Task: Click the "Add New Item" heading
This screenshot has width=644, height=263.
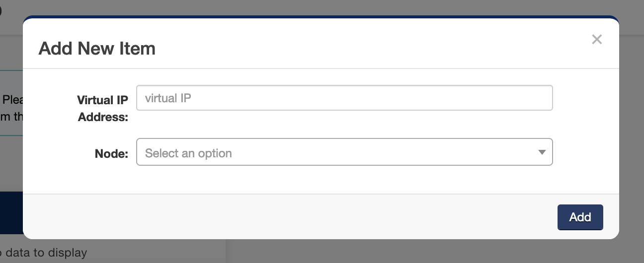Action: pyautogui.click(x=97, y=49)
